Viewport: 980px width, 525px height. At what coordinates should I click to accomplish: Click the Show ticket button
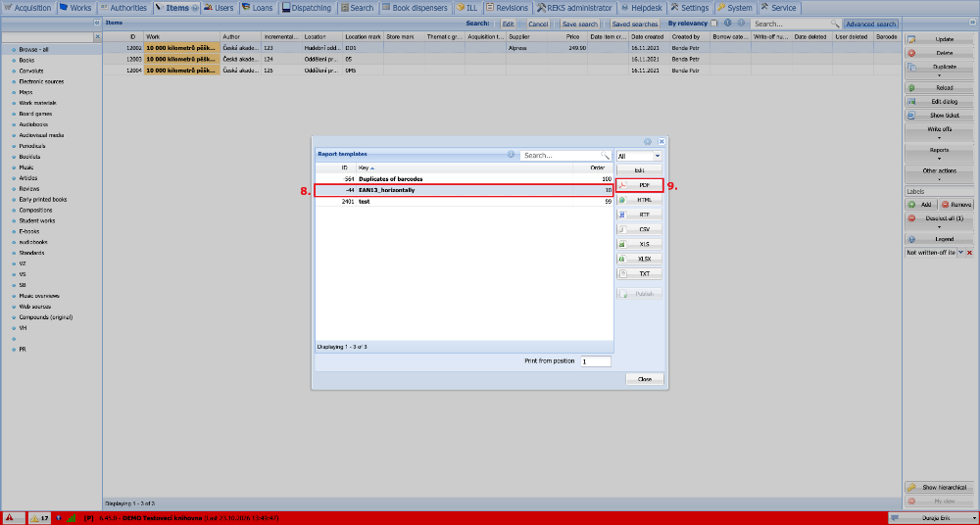940,116
